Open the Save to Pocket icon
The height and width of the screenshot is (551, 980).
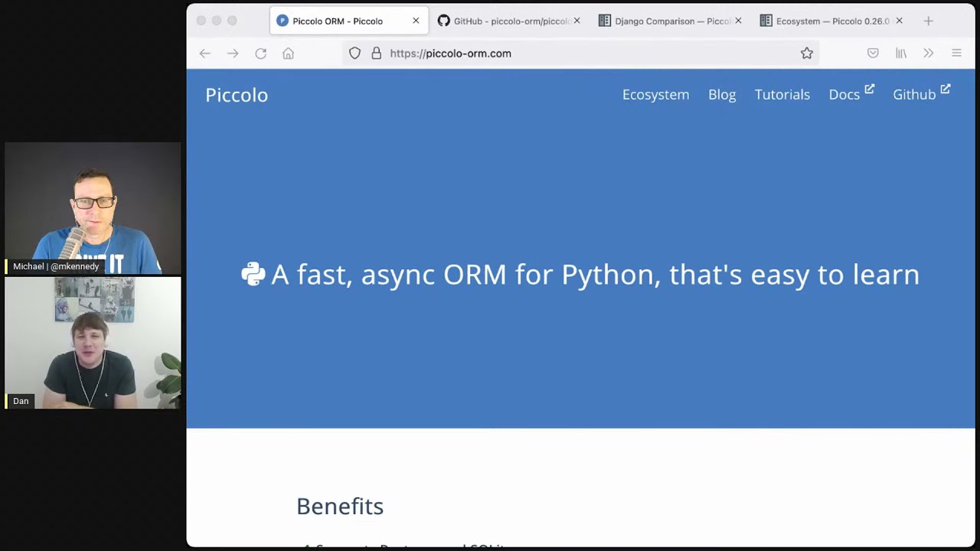pyautogui.click(x=873, y=54)
